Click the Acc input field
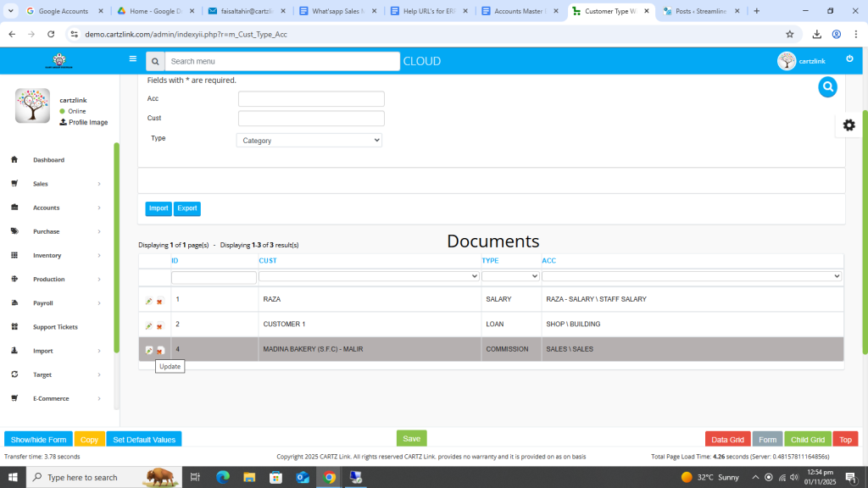Image resolution: width=868 pixels, height=488 pixels. [311, 99]
